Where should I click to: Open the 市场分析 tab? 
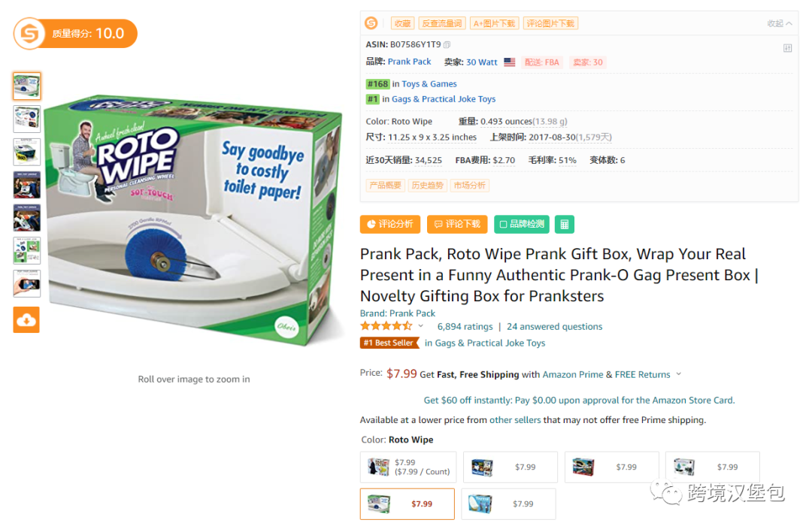pyautogui.click(x=470, y=186)
